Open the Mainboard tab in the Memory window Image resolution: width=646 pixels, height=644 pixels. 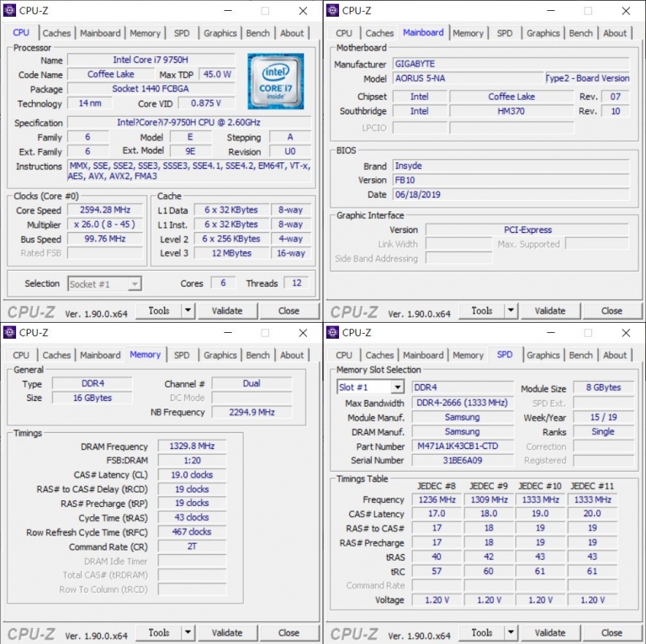point(100,355)
